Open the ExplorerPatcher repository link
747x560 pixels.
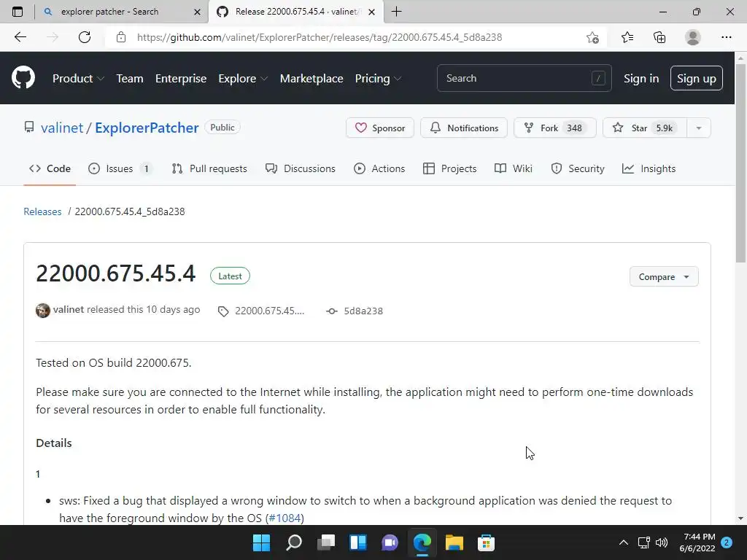click(147, 128)
